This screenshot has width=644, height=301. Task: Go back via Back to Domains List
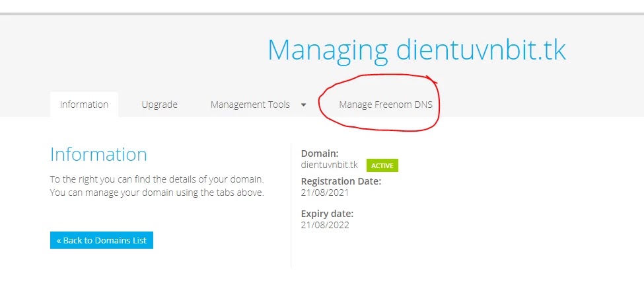(x=102, y=240)
